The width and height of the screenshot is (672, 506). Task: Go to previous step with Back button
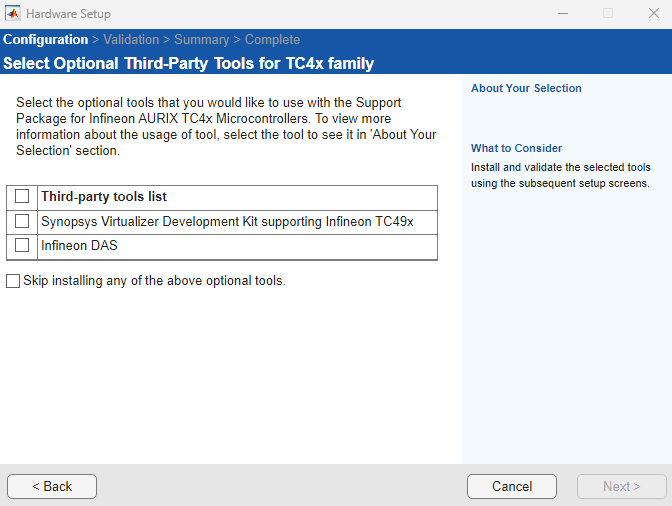(52, 486)
